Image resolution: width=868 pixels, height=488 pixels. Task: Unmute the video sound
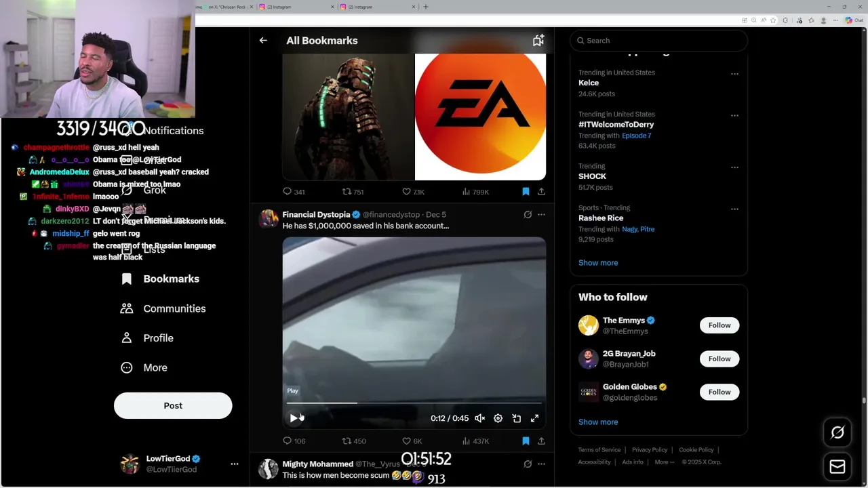click(479, 418)
